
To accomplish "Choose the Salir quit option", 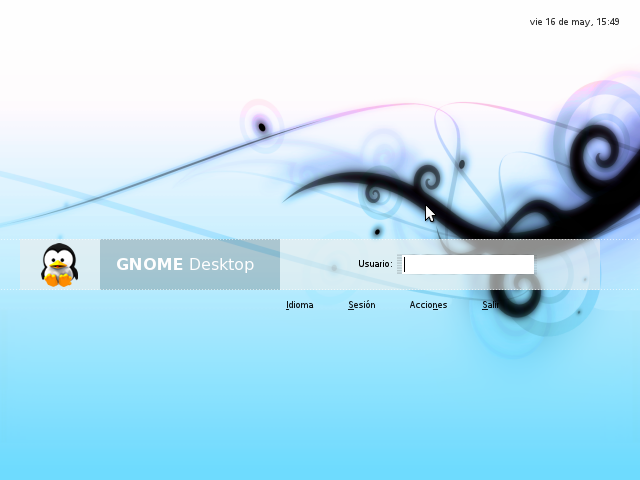I will [x=490, y=305].
